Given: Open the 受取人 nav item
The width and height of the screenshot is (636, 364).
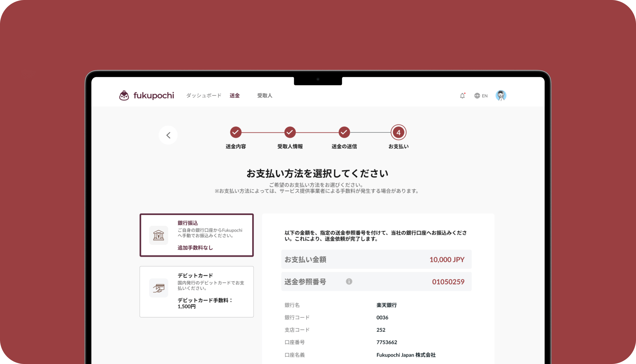Looking at the screenshot, I should pyautogui.click(x=265, y=96).
